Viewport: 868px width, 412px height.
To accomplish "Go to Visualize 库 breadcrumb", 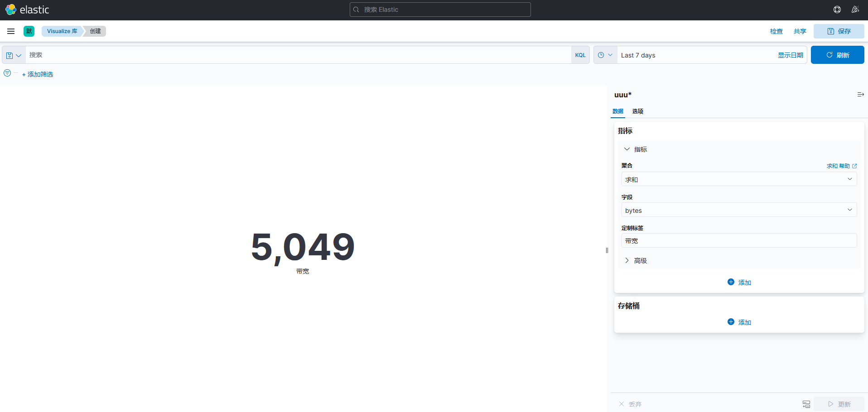I will point(62,31).
